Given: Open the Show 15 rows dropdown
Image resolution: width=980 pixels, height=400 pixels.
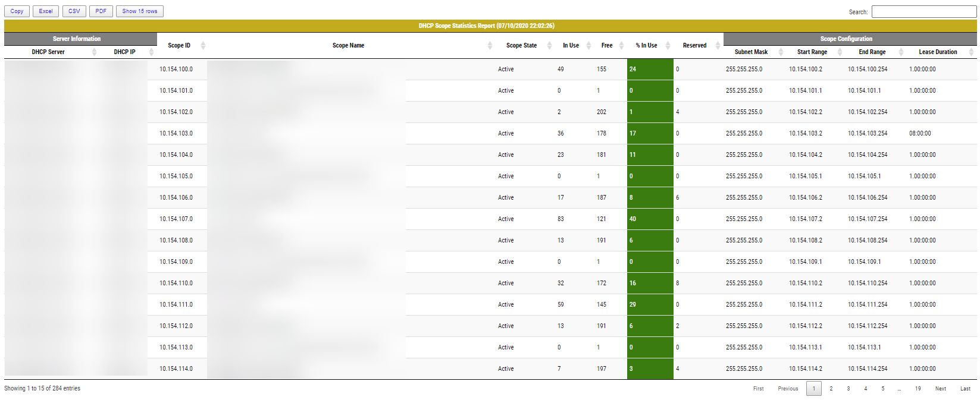Looking at the screenshot, I should (140, 11).
